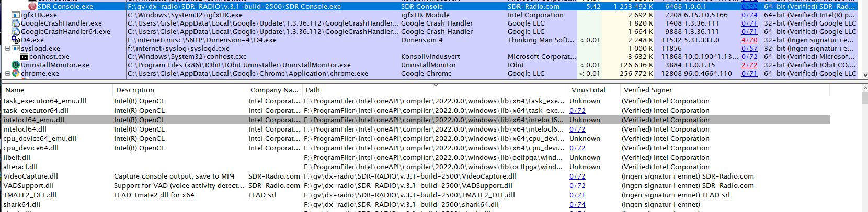
Task: Open VirusTotal link for shark64.dll
Action: tap(577, 205)
